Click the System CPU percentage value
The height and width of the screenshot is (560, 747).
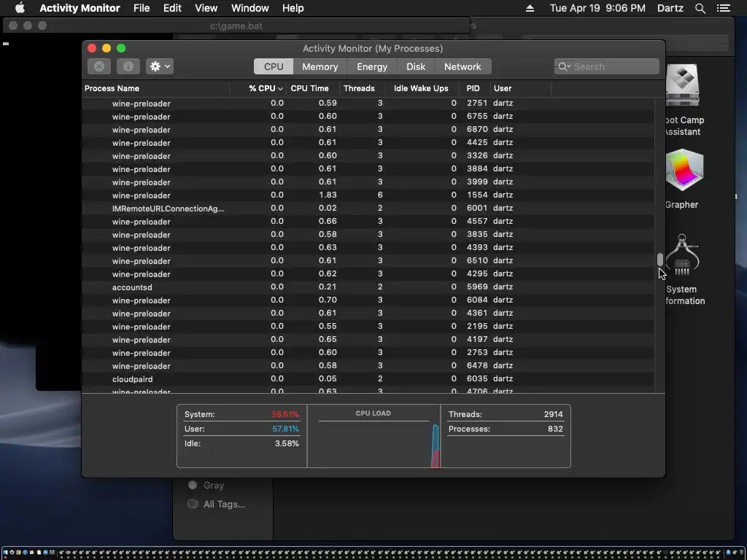pos(285,414)
